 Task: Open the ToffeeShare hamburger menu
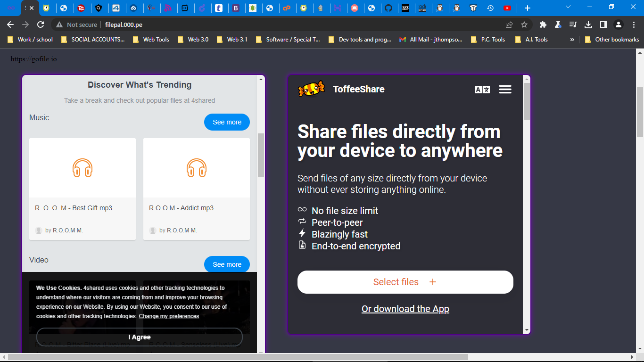(505, 90)
